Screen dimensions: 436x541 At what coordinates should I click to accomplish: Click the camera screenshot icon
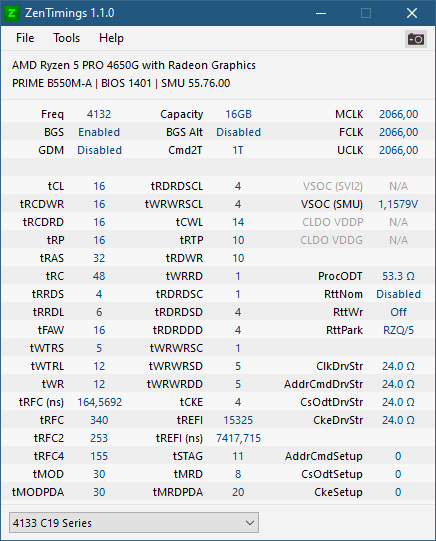pyautogui.click(x=415, y=39)
